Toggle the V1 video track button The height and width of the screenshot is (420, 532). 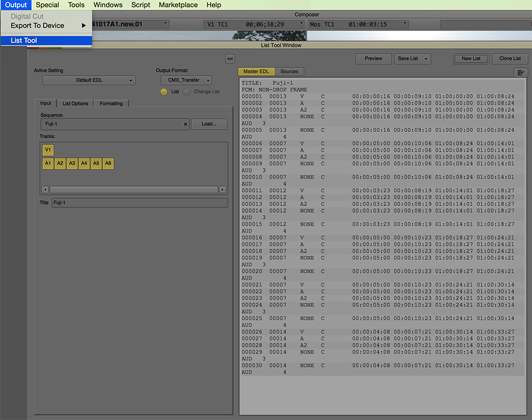48,149
